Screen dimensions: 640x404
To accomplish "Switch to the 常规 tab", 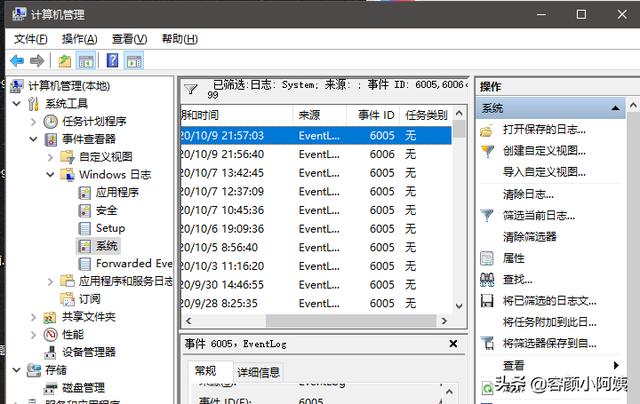I will click(205, 371).
